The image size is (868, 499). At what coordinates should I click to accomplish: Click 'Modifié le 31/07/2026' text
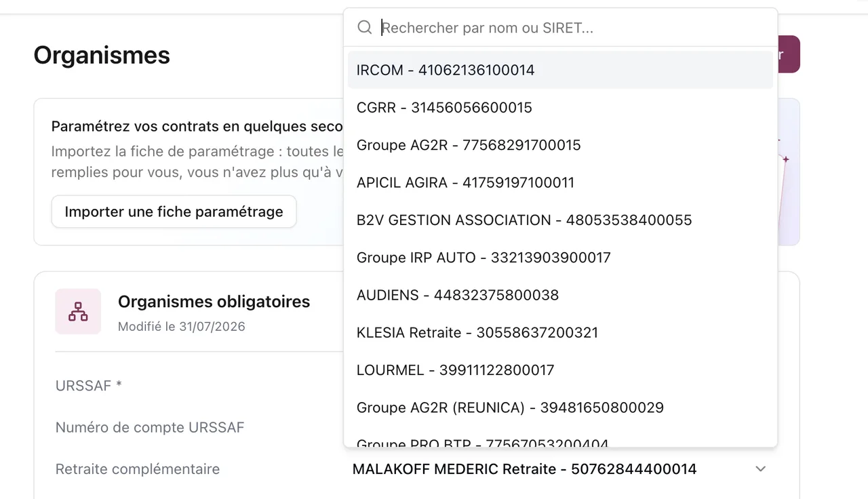click(182, 326)
